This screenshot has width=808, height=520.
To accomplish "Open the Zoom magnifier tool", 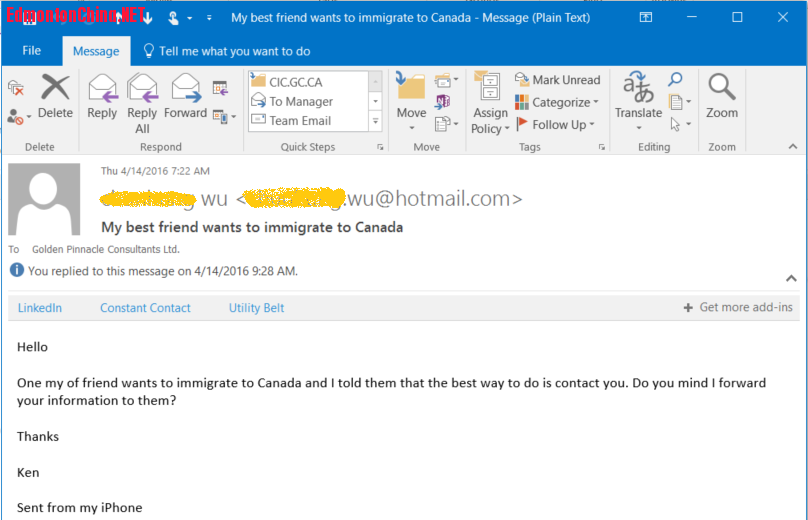I will point(721,97).
